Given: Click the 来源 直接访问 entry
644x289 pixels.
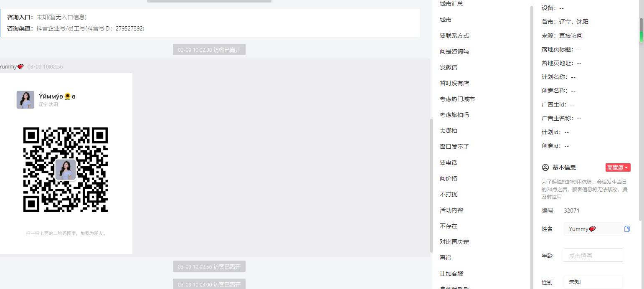Looking at the screenshot, I should coord(562,35).
